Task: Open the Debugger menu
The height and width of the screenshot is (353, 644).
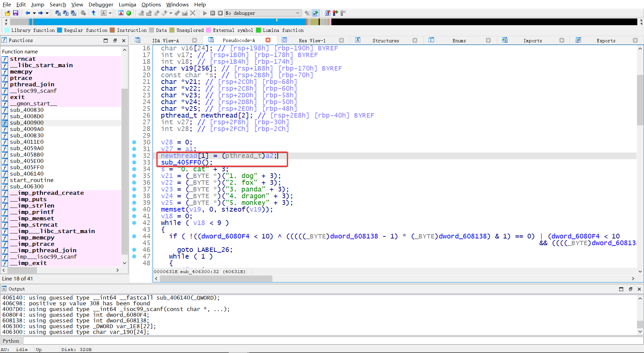Action: point(101,4)
